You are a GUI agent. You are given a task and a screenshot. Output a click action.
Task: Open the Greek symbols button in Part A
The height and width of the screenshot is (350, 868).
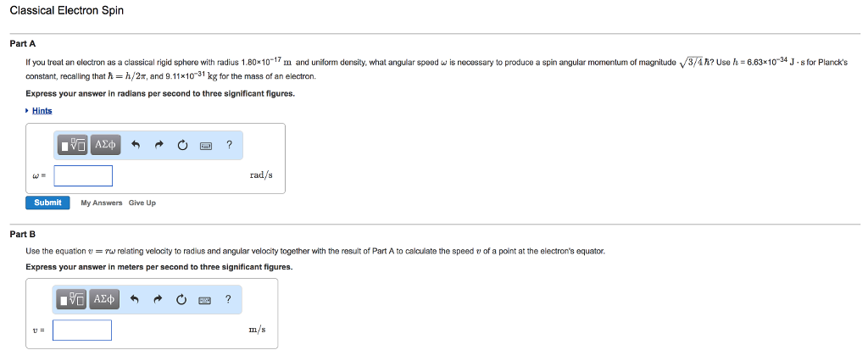coord(105,145)
